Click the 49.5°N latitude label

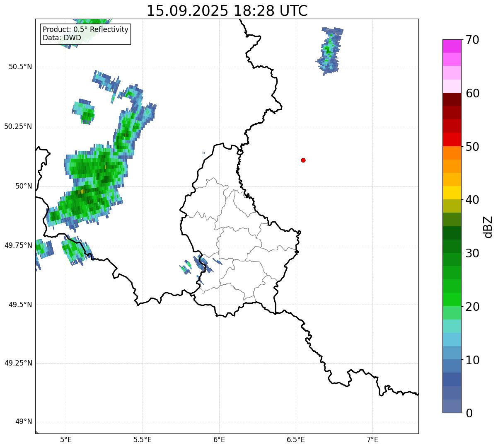point(20,305)
